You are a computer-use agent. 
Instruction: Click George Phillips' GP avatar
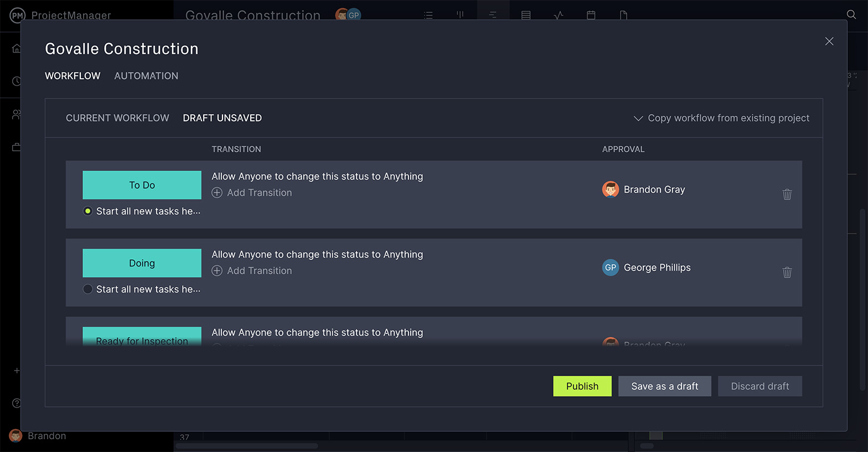click(610, 268)
